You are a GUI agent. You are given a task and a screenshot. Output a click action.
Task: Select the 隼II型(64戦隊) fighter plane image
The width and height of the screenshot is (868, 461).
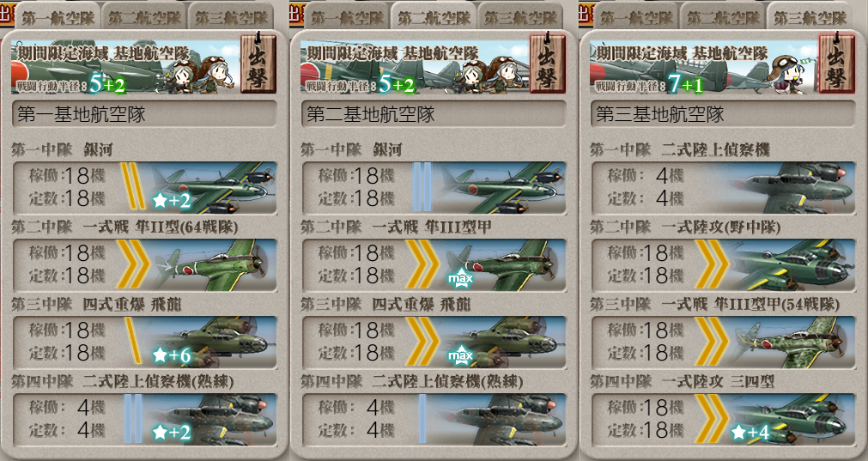pyautogui.click(x=213, y=265)
